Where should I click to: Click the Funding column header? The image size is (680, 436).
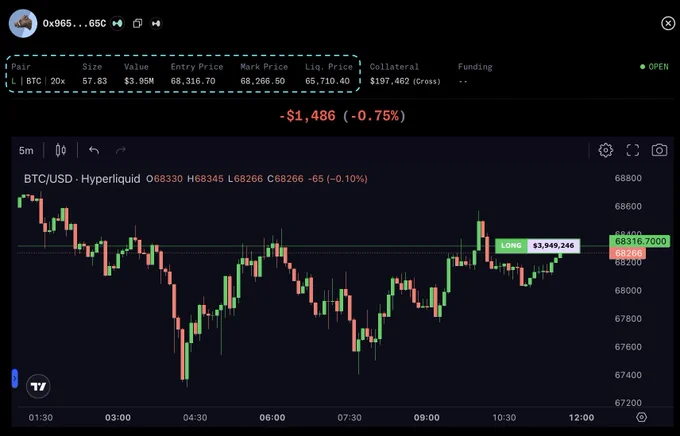(x=475, y=67)
